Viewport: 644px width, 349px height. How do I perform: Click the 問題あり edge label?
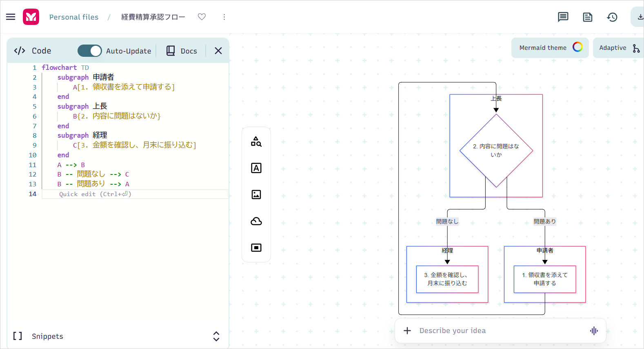pyautogui.click(x=545, y=221)
